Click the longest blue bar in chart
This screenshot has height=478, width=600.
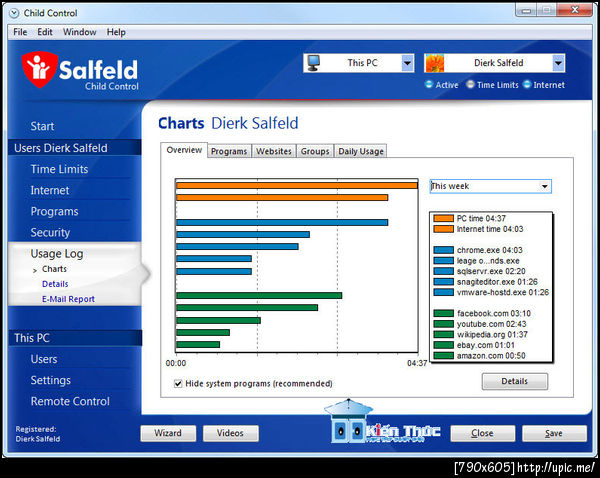pos(282,222)
